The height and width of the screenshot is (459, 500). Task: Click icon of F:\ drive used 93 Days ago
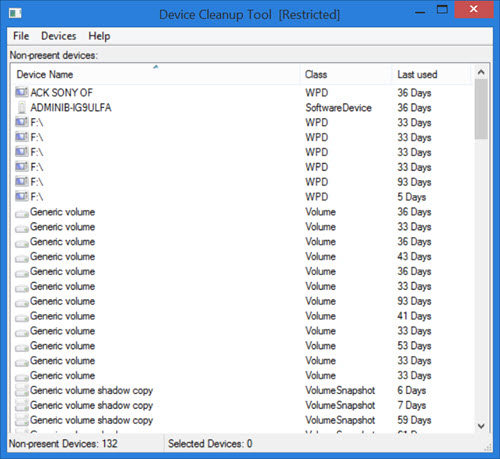point(22,182)
